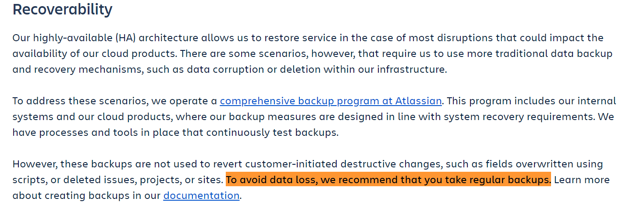
Task: Open the comprehensive backup program at Atlassian link
Action: coord(331,101)
